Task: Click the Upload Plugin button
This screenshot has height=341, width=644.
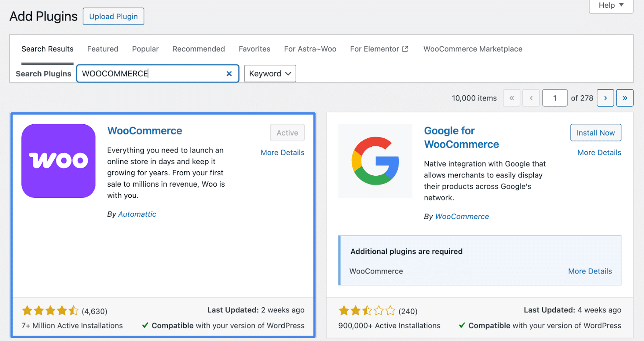Action: pos(114,16)
